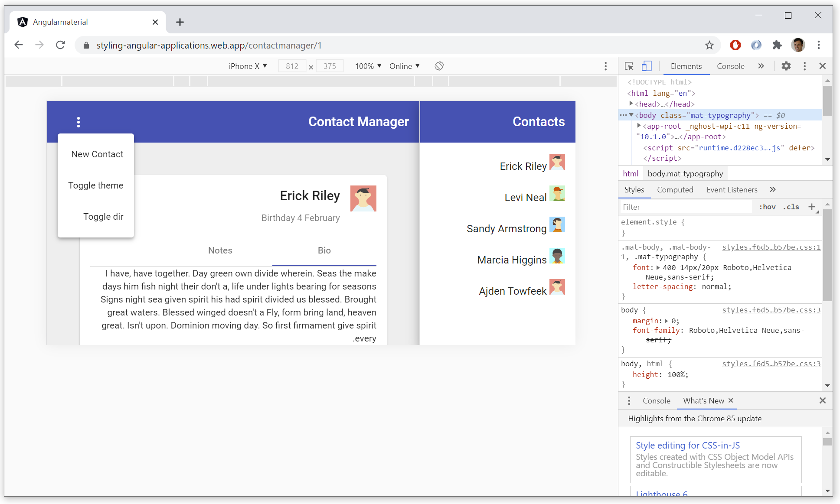Toggle the device toolbar icon
The width and height of the screenshot is (840, 504).
tap(646, 66)
